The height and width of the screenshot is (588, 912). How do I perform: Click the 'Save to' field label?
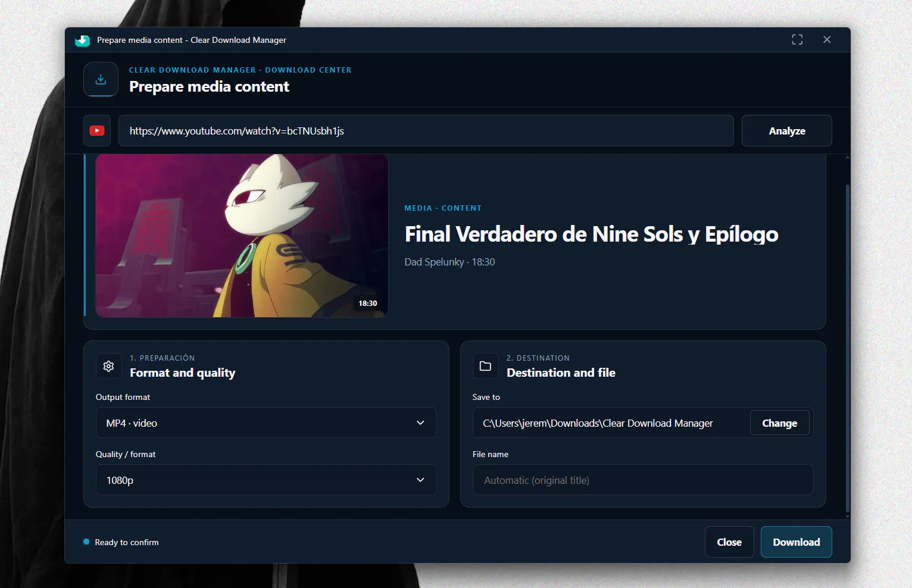coord(486,397)
